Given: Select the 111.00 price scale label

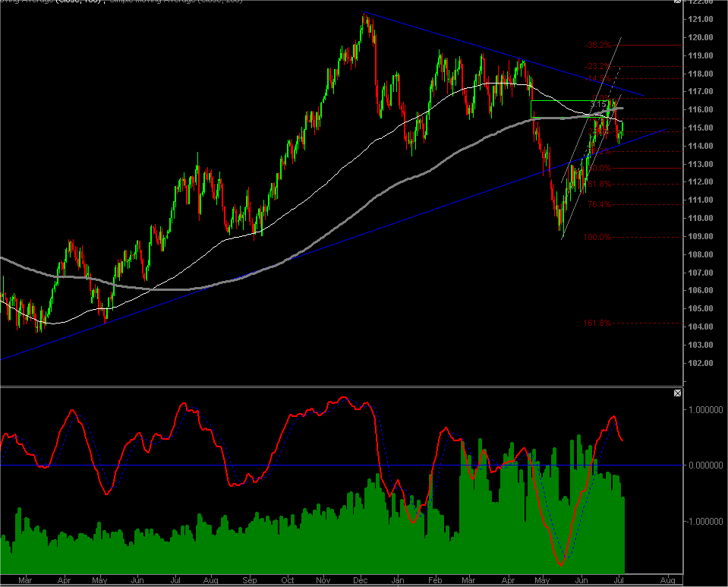Looking at the screenshot, I should pyautogui.click(x=701, y=200).
